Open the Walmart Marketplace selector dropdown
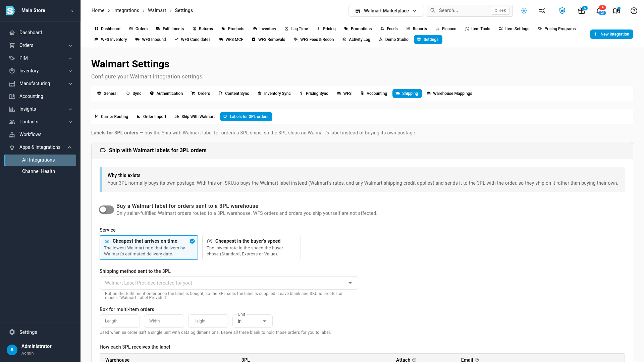 coord(386,11)
